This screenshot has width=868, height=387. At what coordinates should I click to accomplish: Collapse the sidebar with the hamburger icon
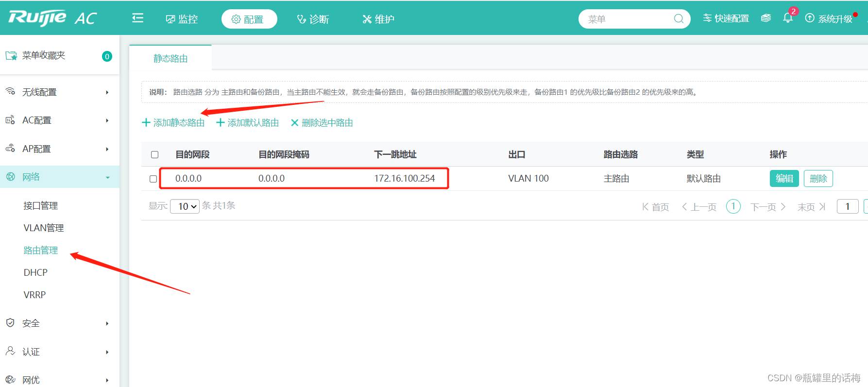138,18
